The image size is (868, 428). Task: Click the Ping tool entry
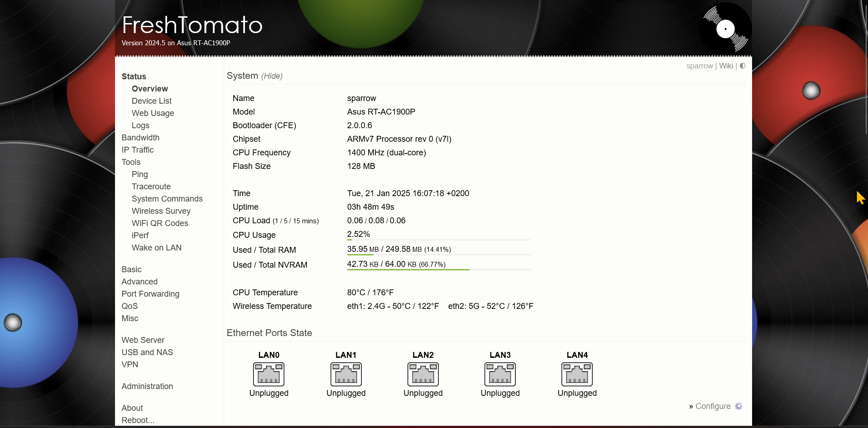click(x=139, y=174)
